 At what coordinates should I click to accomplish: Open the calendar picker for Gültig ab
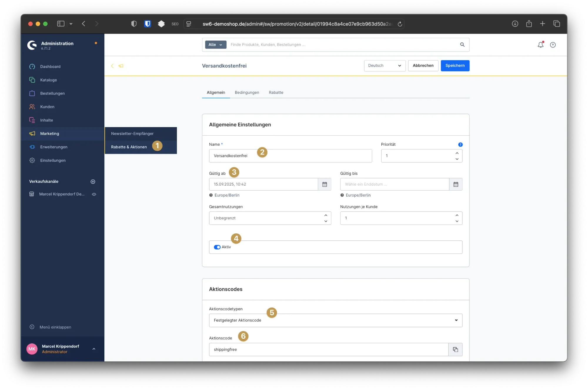coord(325,184)
